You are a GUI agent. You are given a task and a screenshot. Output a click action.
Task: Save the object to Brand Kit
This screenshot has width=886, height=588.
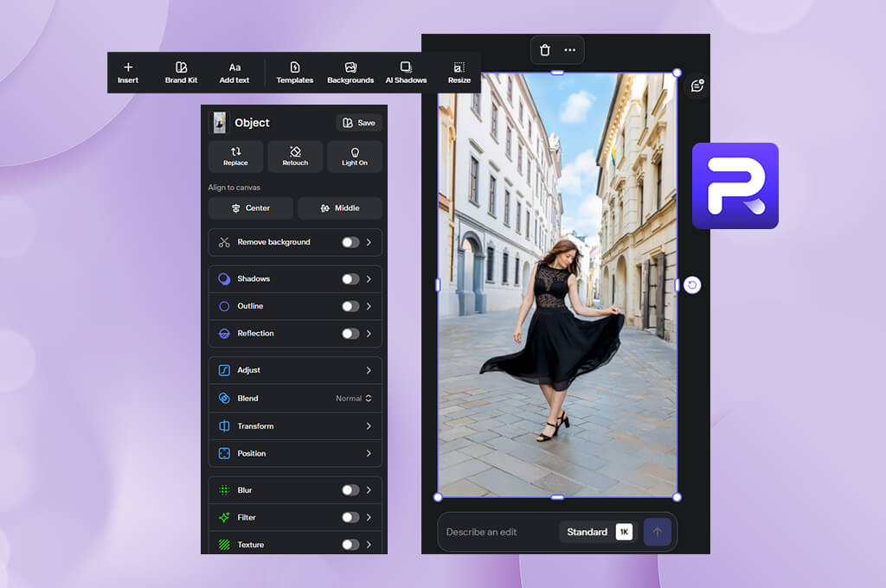pyautogui.click(x=359, y=123)
